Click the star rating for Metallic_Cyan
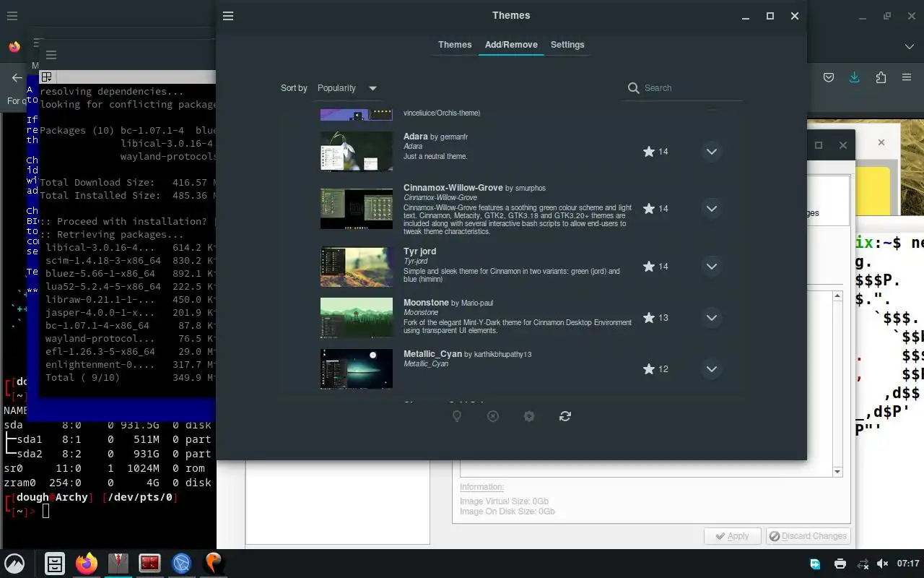 [x=655, y=369]
